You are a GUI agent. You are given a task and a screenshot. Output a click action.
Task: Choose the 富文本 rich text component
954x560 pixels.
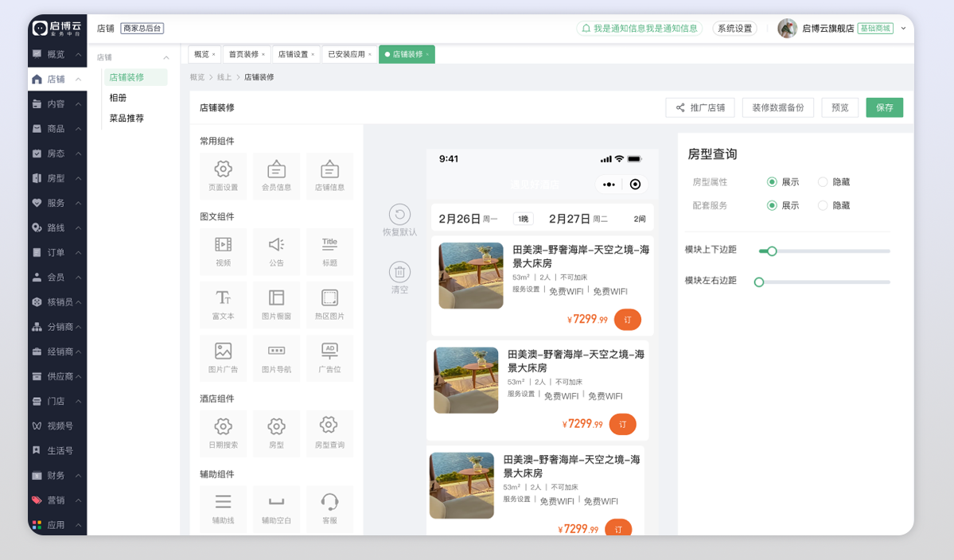(x=223, y=298)
